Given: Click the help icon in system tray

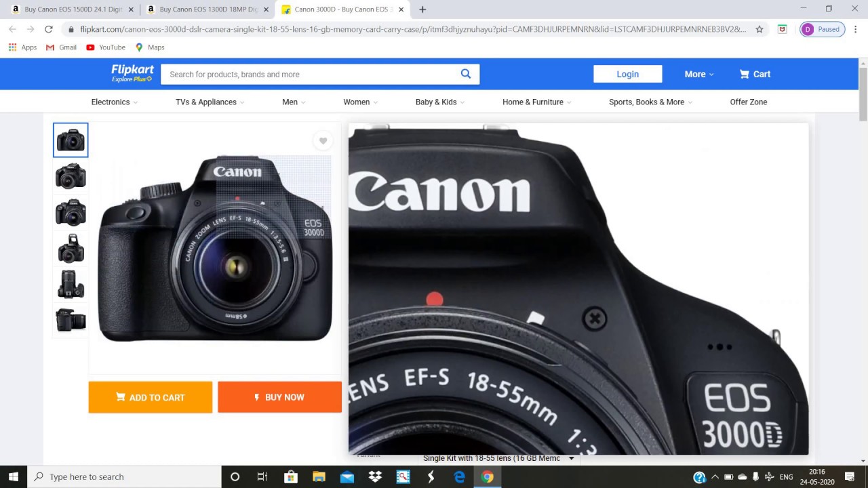Looking at the screenshot, I should click(699, 477).
